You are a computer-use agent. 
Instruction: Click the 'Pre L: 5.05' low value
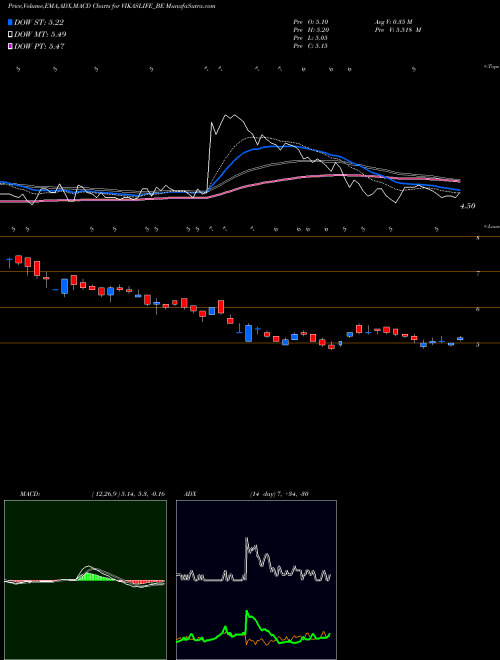[311, 38]
